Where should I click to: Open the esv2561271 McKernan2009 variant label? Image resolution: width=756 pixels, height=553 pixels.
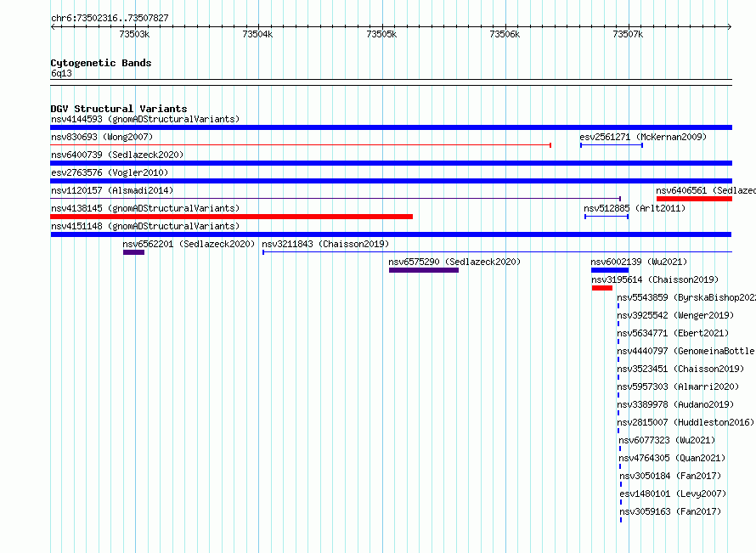coord(643,137)
